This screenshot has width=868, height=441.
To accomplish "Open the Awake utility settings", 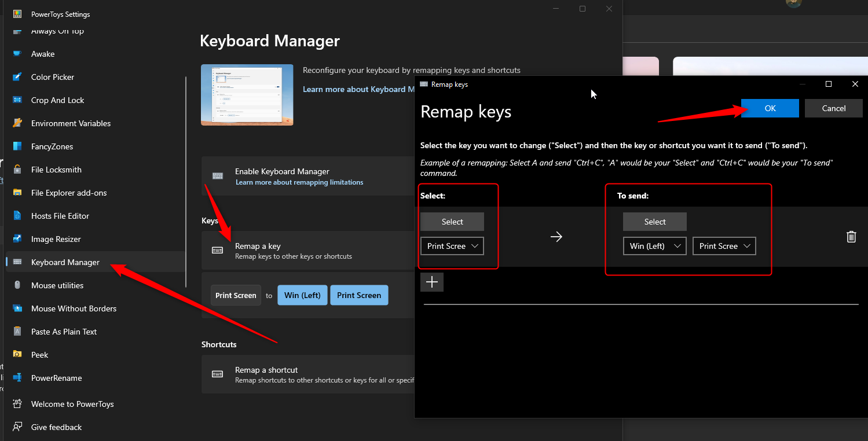I will click(19, 54).
